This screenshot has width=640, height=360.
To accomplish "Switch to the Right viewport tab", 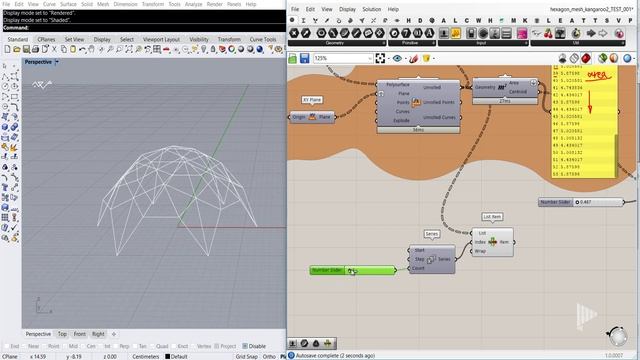I will tap(98, 334).
